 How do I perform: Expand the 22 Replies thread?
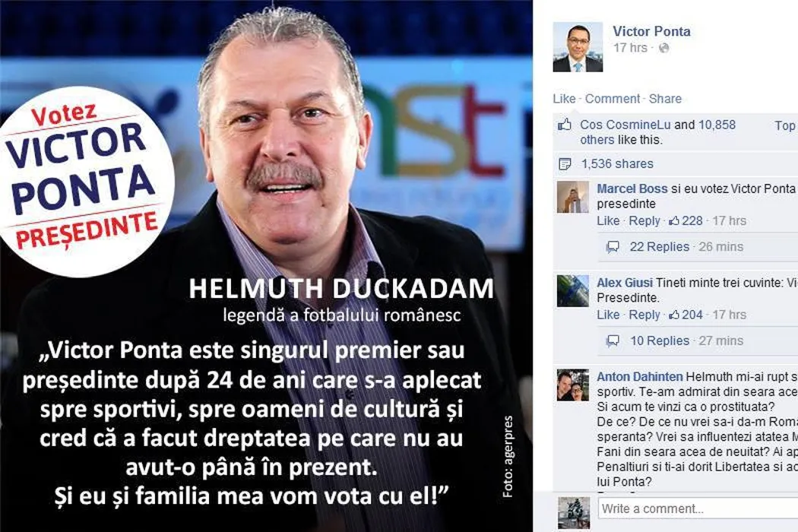[659, 247]
